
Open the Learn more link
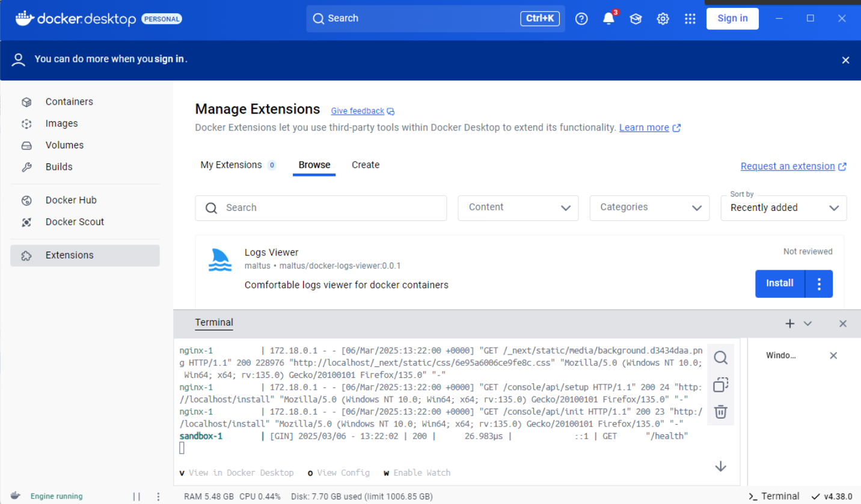[650, 128]
